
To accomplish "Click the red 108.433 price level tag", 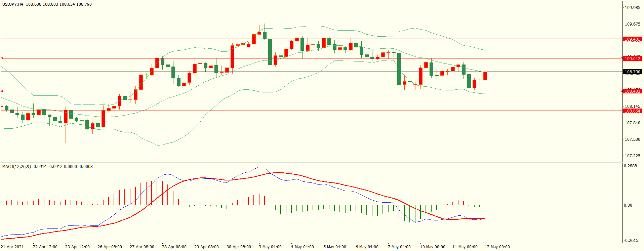I will (632, 91).
